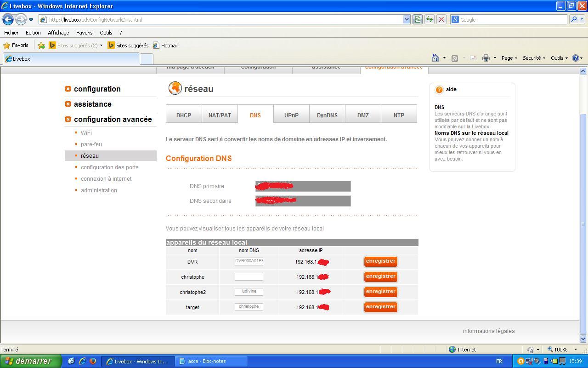Viewport: 588px width, 368px height.
Task: Refresh the Livebox page
Action: pyautogui.click(x=429, y=19)
